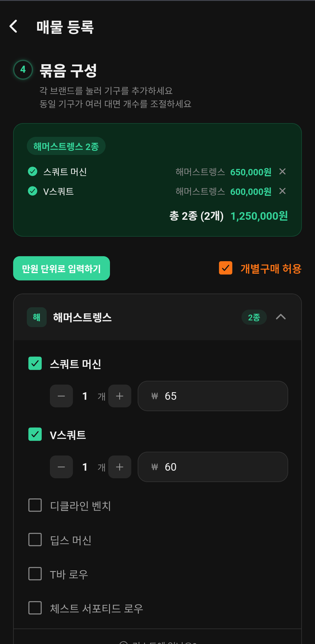The height and width of the screenshot is (644, 315).
Task: Increase V스쿼트 quantity with plus
Action: (120, 467)
